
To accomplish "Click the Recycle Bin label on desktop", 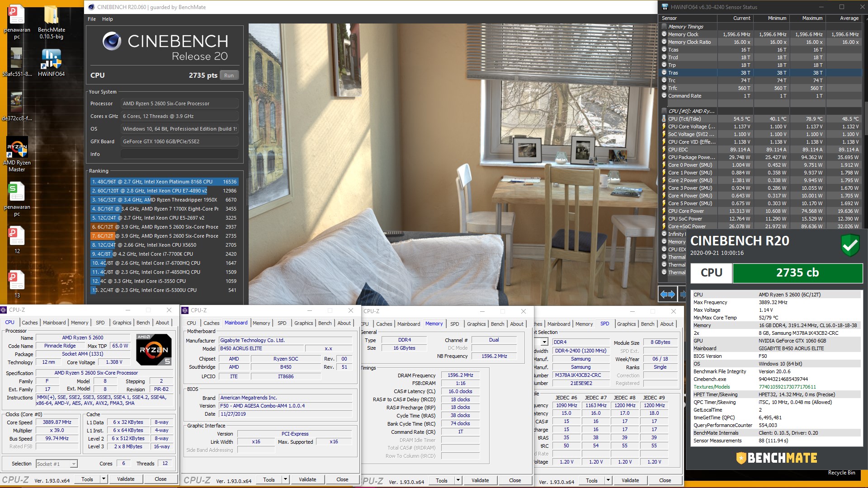I will (x=841, y=473).
